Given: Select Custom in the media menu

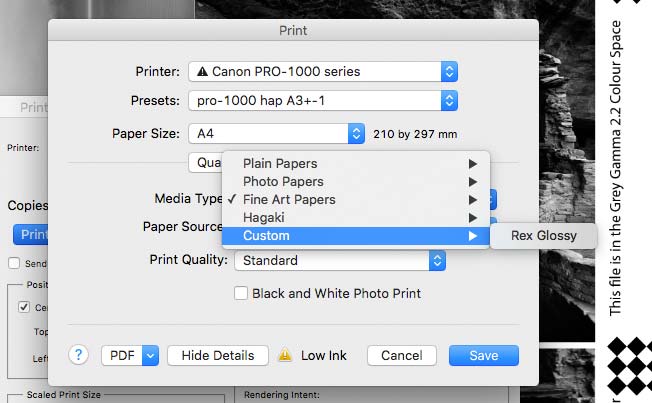Looking at the screenshot, I should (x=356, y=236).
